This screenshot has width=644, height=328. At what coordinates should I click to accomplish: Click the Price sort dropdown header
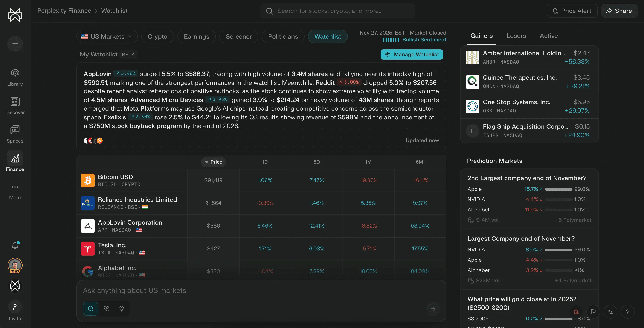pyautogui.click(x=213, y=162)
